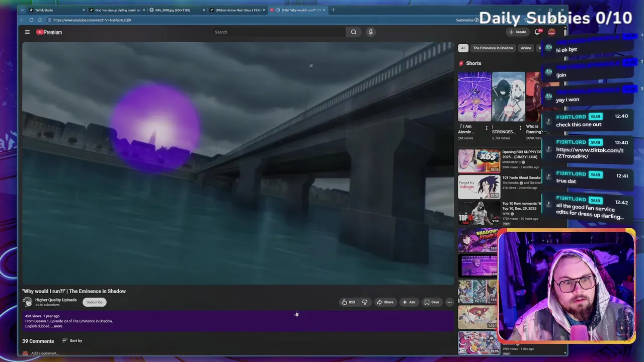
Task: Expand description with ...more
Action: tap(57, 326)
